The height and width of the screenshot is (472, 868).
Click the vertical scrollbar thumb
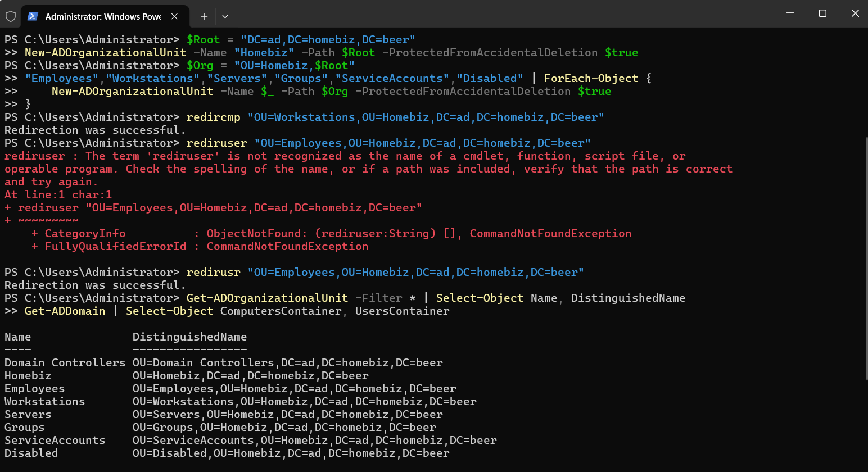tap(866, 260)
